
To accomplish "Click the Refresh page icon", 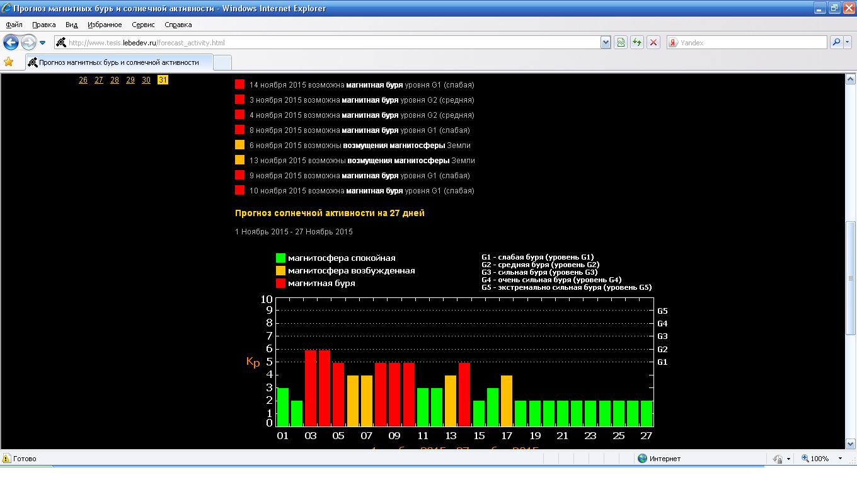I will tap(637, 42).
